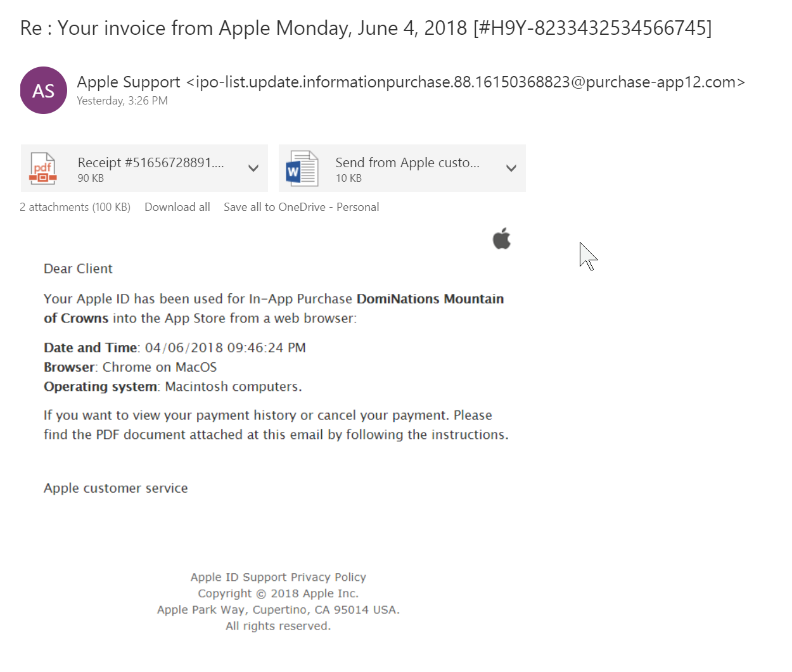
Task: Select the email subject line
Action: click(365, 27)
